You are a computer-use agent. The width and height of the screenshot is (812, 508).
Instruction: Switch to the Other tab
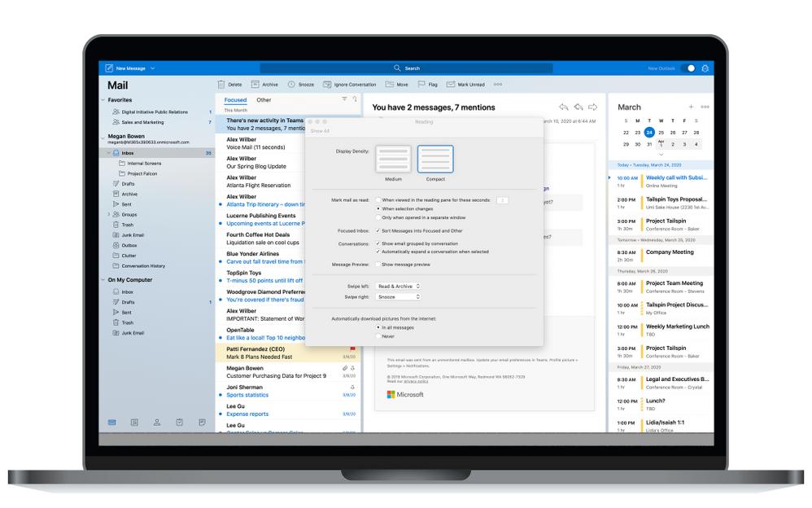pyautogui.click(x=264, y=100)
